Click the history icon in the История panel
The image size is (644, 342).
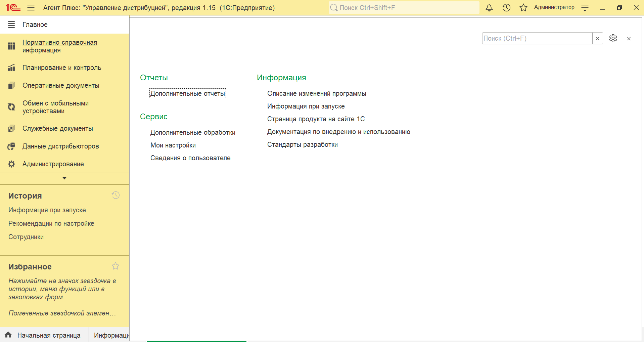click(x=116, y=195)
